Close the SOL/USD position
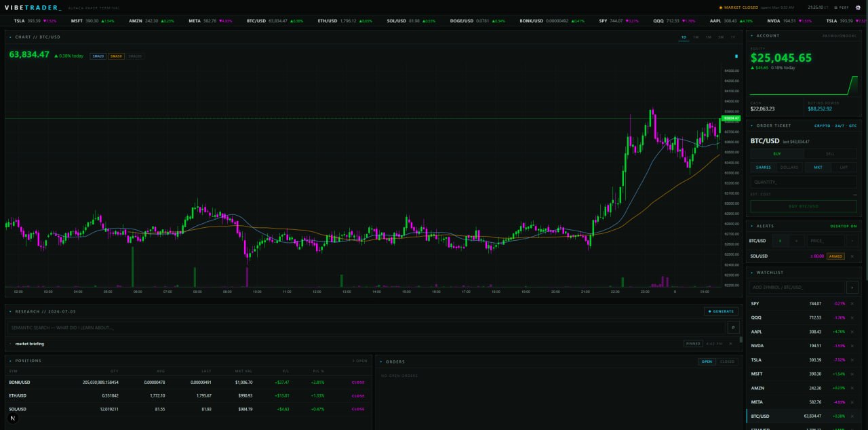Viewport: 868px width, 430px height. [x=358, y=409]
